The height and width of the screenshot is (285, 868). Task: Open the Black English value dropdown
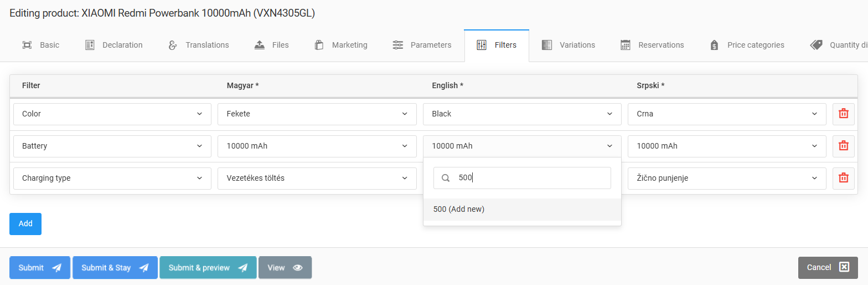pyautogui.click(x=522, y=114)
